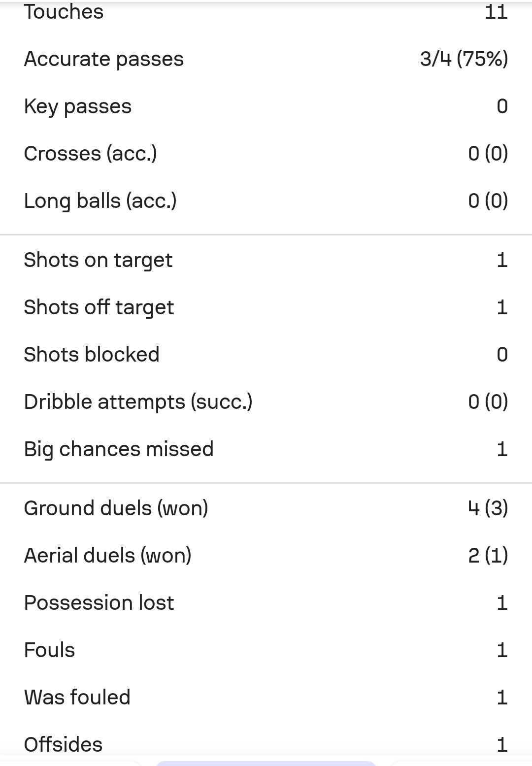Viewport: 532px width, 766px height.
Task: Select the Big chances missed label
Action: click(x=119, y=449)
